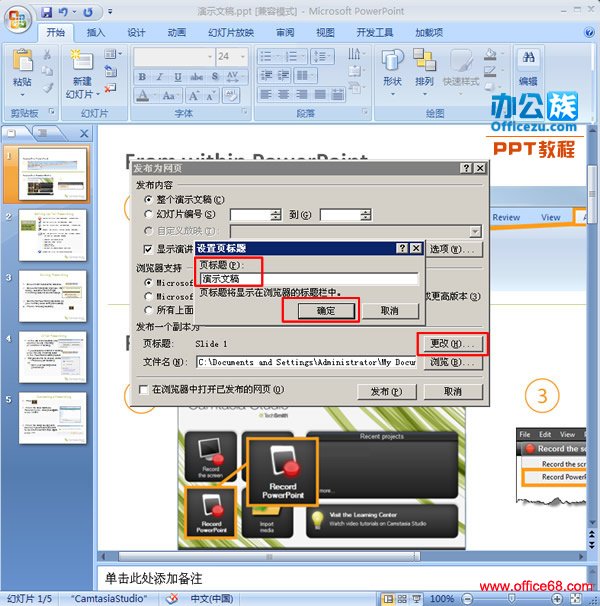
Task: Click the 页标题 text input field
Action: tap(309, 279)
